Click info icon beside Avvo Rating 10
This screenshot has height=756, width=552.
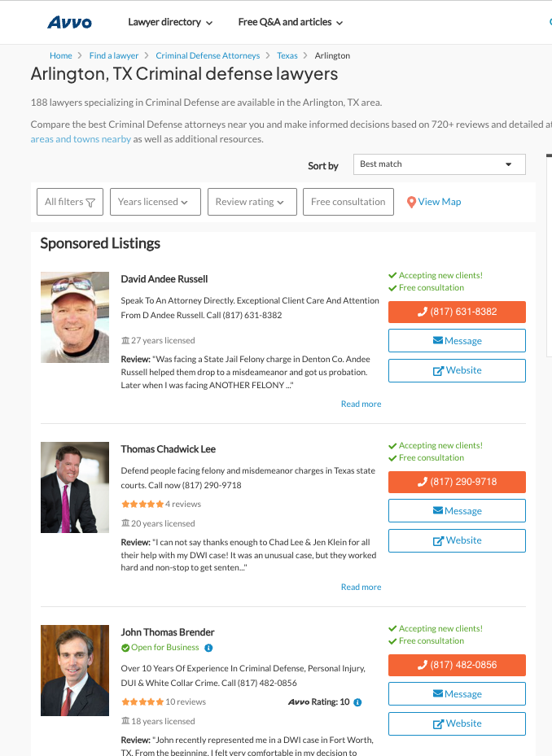[x=357, y=702]
